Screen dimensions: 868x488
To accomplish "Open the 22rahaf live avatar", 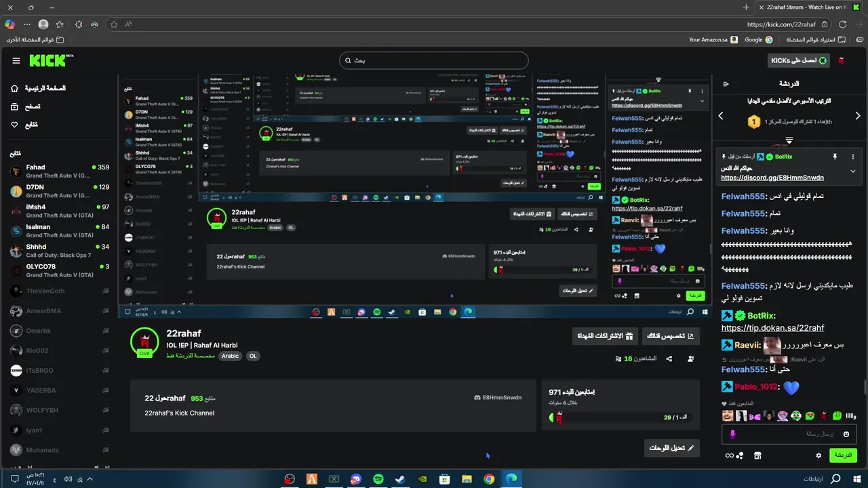I will [144, 342].
